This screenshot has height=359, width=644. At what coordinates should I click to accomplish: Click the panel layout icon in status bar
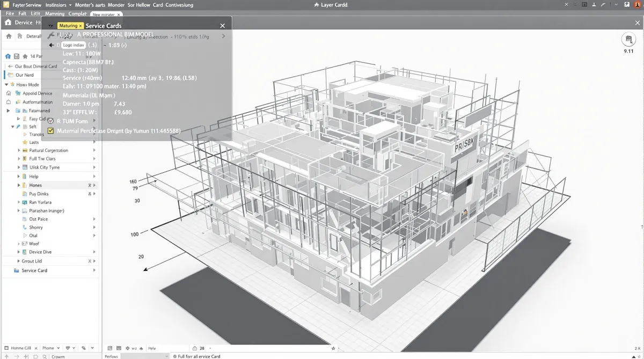[x=110, y=348]
